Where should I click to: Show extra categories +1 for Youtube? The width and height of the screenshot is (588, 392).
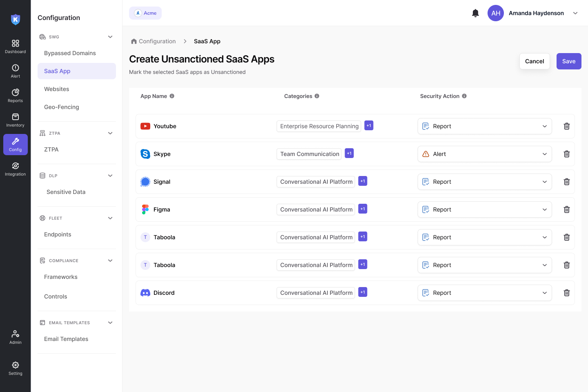369,125
